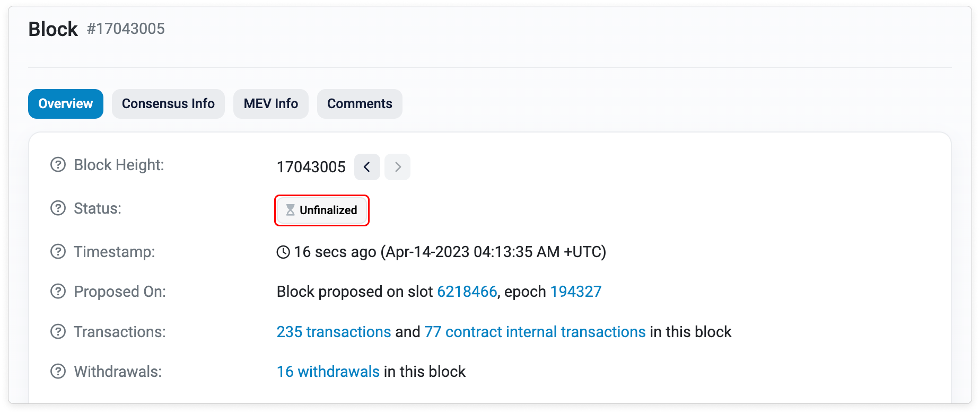View 77 contract internal transactions
The width and height of the screenshot is (980, 414).
point(535,332)
